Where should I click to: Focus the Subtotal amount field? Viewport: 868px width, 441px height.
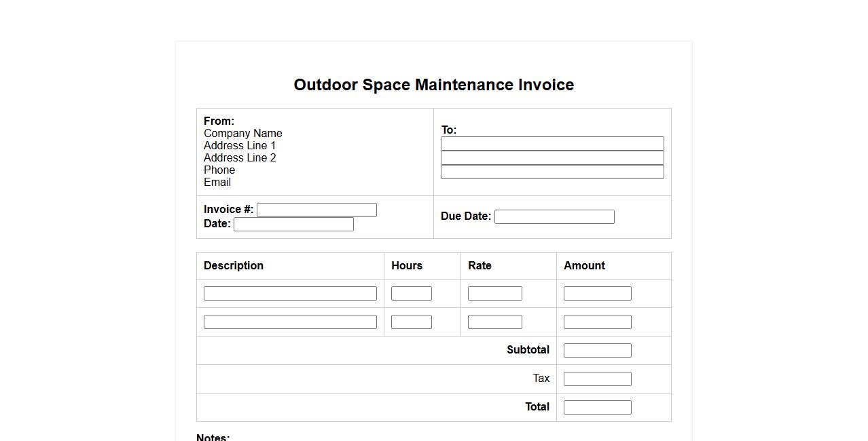598,351
